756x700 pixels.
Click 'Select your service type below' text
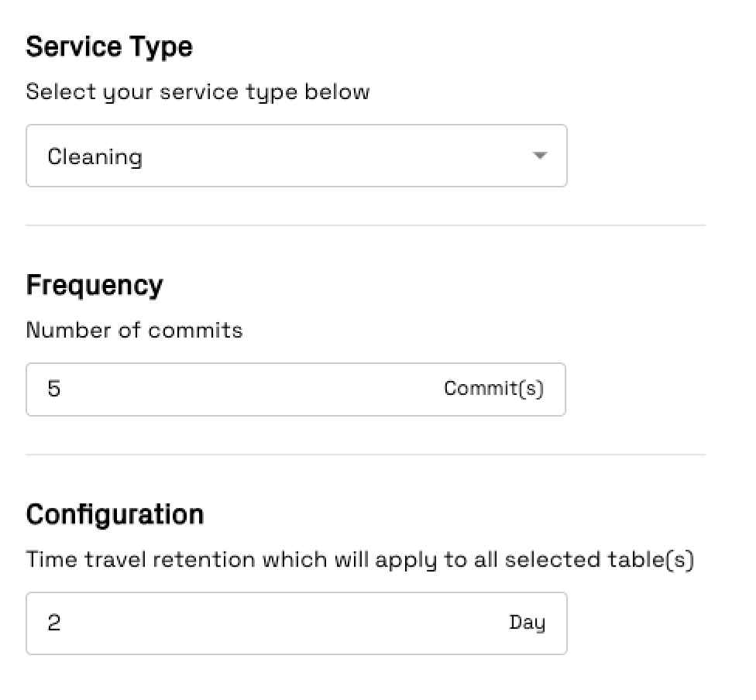click(x=198, y=92)
